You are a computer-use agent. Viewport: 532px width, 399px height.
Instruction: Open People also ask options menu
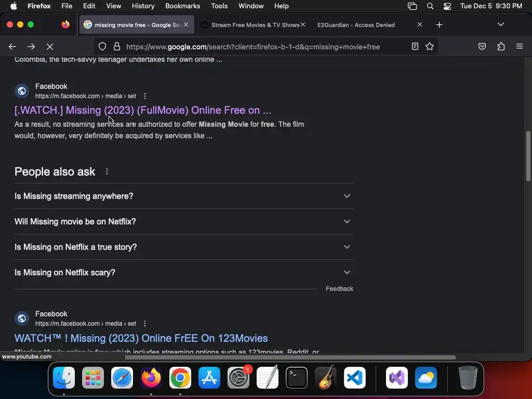[x=107, y=171]
